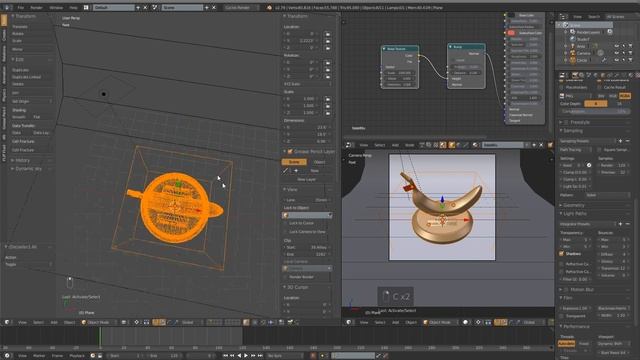Select RGBA color mode button
The width and height of the screenshot is (640, 360).
pos(624,96)
